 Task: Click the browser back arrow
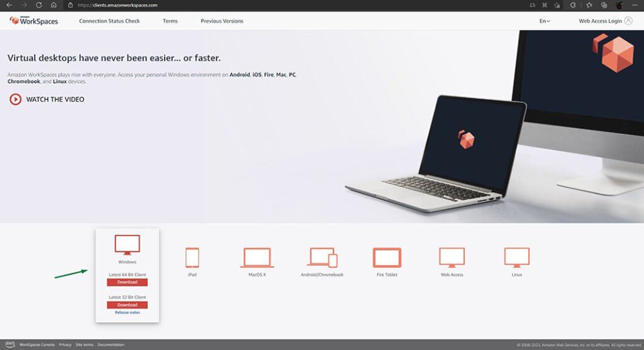click(x=9, y=5)
